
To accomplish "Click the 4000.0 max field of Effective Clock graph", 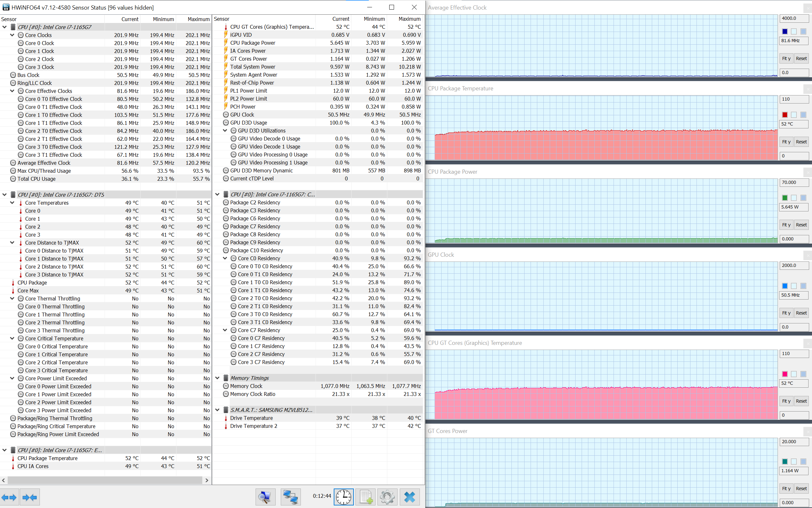I will [793, 19].
